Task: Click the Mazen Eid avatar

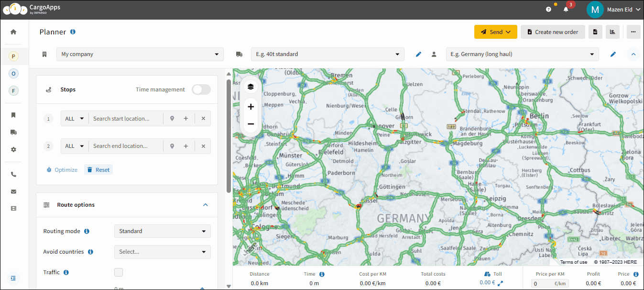Action: click(595, 9)
